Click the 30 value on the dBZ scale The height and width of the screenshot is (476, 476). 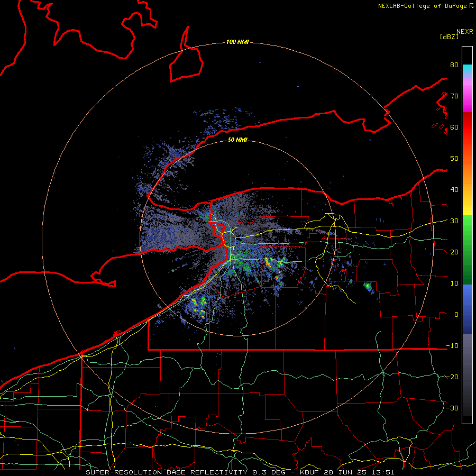click(454, 221)
